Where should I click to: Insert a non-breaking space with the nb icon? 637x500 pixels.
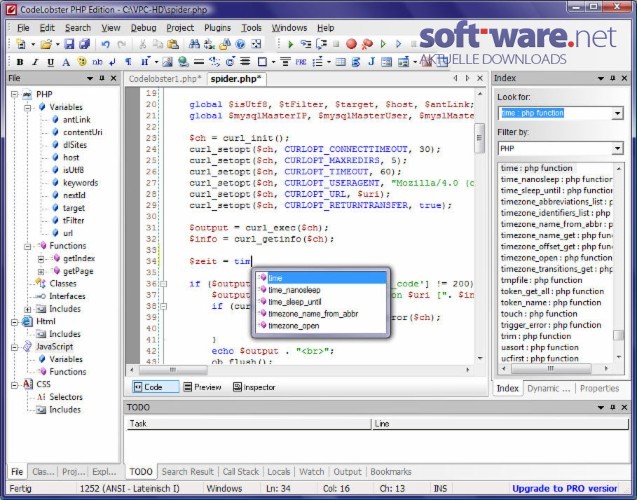click(x=97, y=62)
